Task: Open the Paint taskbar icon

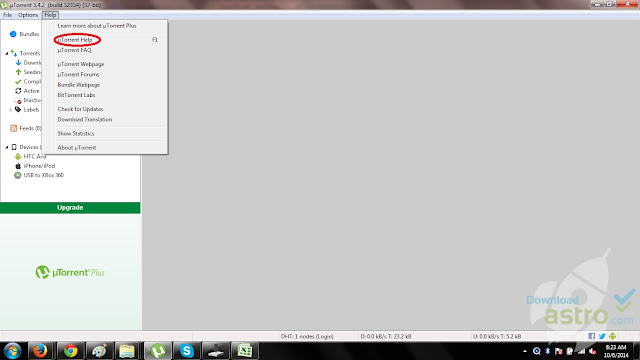Action: pos(99,351)
